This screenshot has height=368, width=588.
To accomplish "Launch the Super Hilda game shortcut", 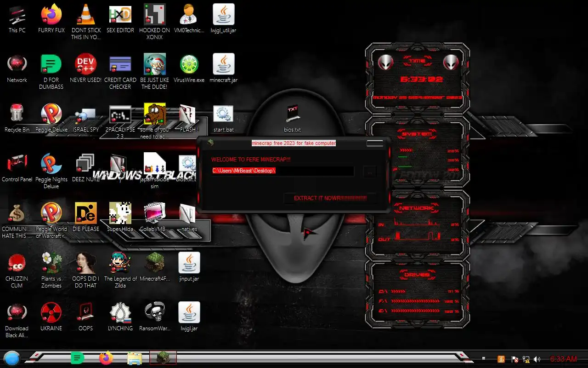I will [120, 217].
